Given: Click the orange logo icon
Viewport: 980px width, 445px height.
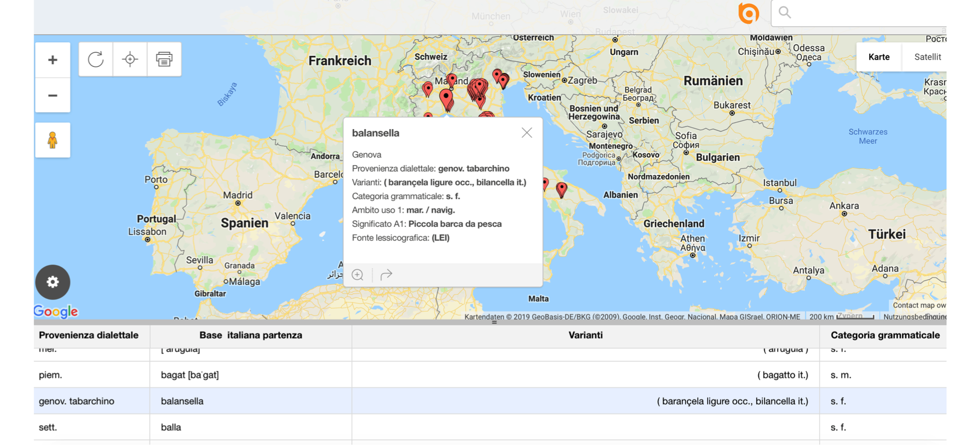Looking at the screenshot, I should click(x=748, y=13).
